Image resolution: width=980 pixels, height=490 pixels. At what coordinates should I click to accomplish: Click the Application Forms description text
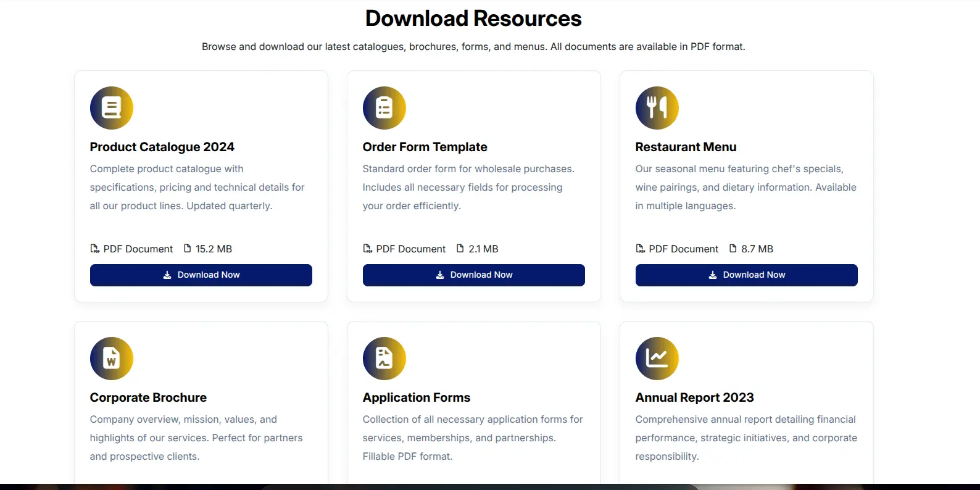(x=473, y=438)
